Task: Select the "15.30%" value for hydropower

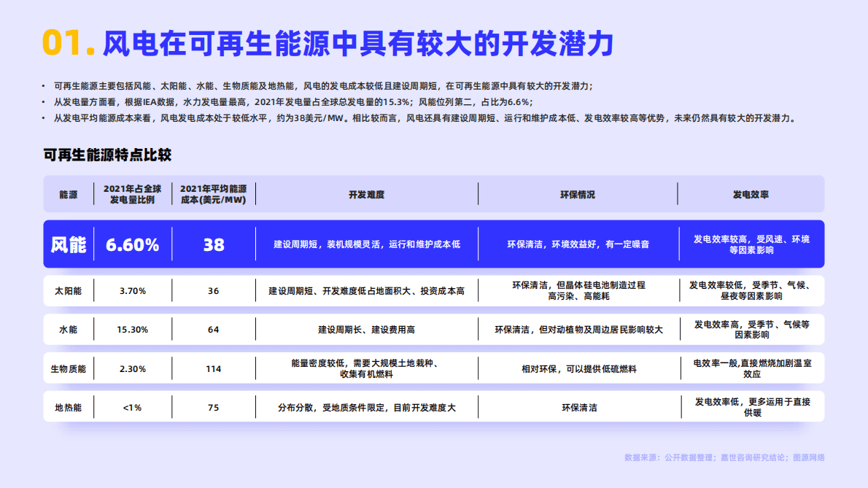Action: 132,329
